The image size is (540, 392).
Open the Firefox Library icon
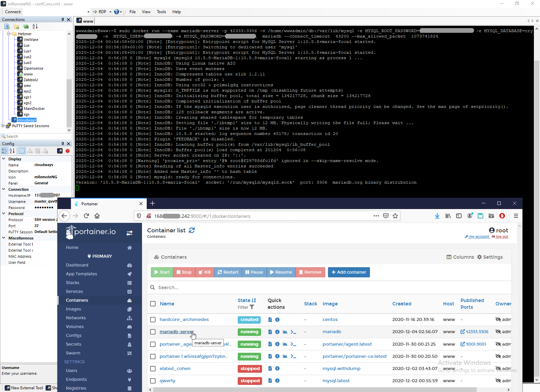[448, 216]
